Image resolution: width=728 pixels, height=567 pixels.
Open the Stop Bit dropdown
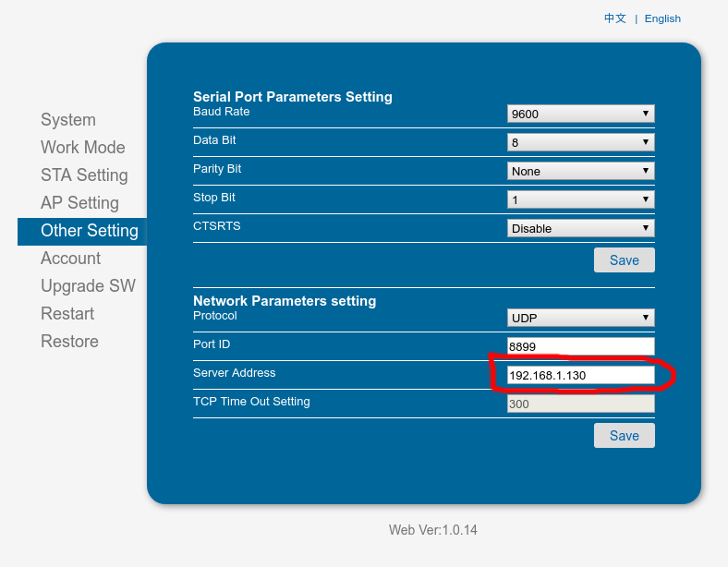(x=581, y=199)
